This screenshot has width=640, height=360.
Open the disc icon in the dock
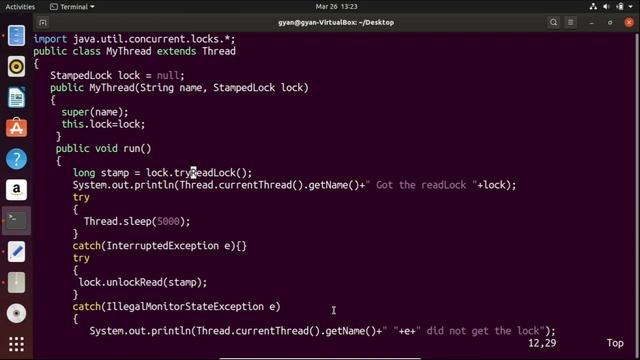click(x=16, y=313)
